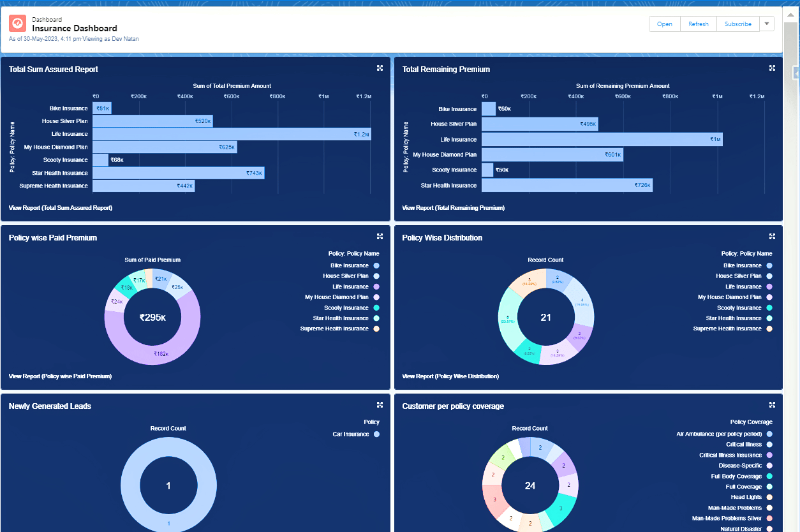Viewport: 800px width, 532px height.
Task: Click the Subscribe button
Action: tap(738, 24)
